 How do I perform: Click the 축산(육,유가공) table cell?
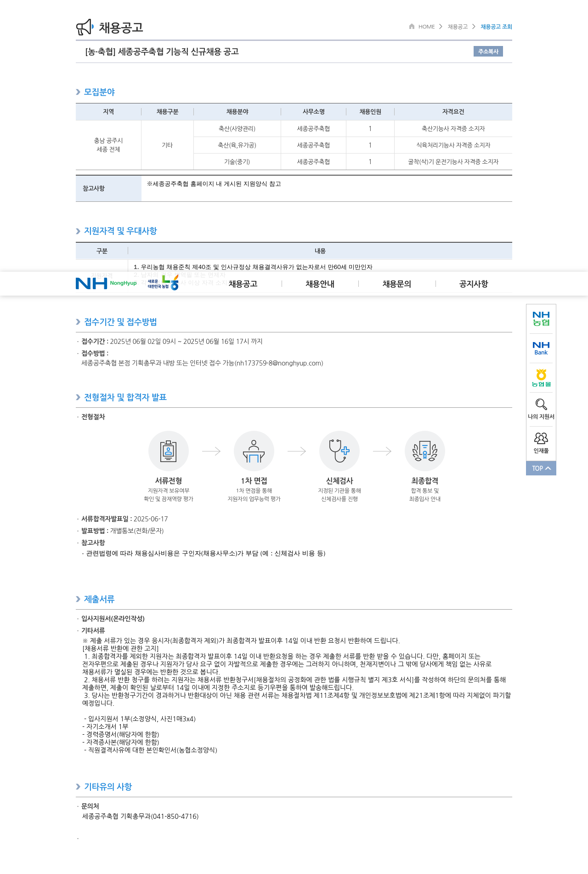tap(237, 145)
